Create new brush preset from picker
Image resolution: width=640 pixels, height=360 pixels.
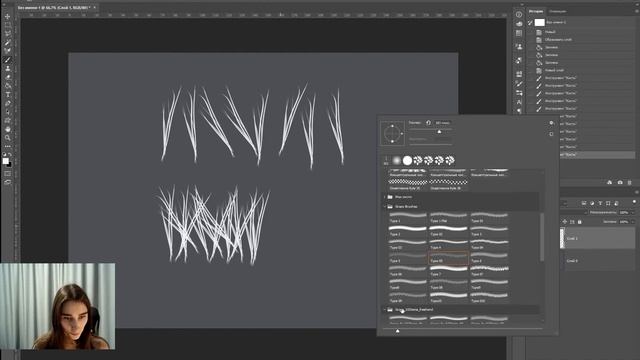tap(551, 134)
